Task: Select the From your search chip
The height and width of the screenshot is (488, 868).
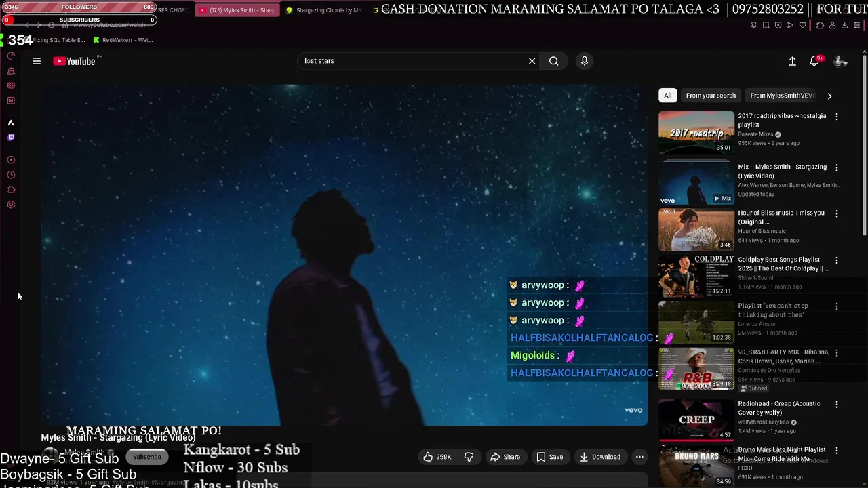Action: pyautogui.click(x=711, y=96)
